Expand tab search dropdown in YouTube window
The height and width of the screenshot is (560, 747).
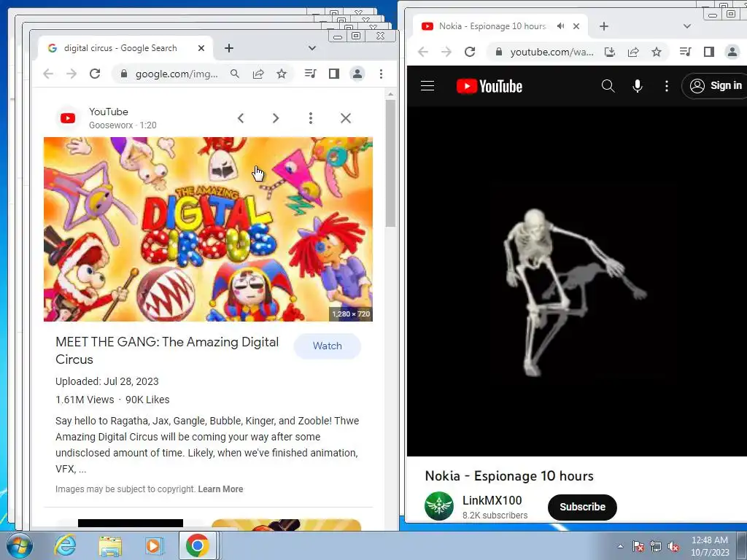[687, 26]
